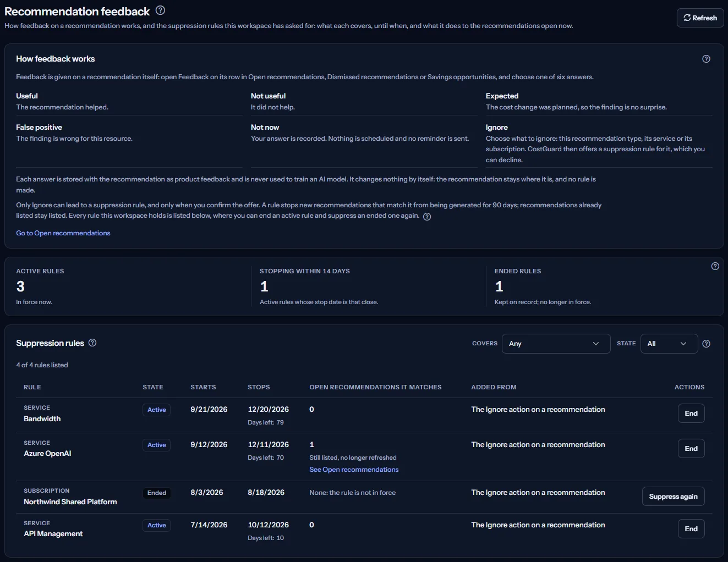Open help icon beside Recommendation feedback title
Screen dimensions: 728x562
click(160, 10)
